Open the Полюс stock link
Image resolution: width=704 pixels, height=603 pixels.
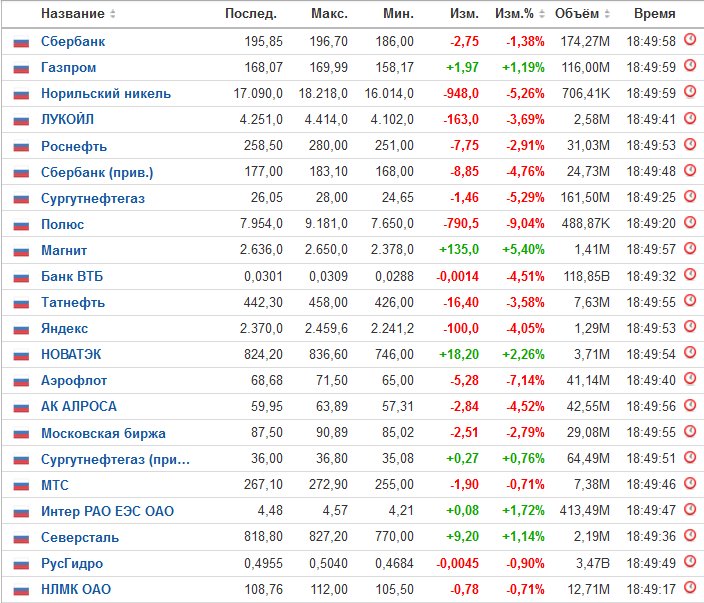[x=62, y=224]
